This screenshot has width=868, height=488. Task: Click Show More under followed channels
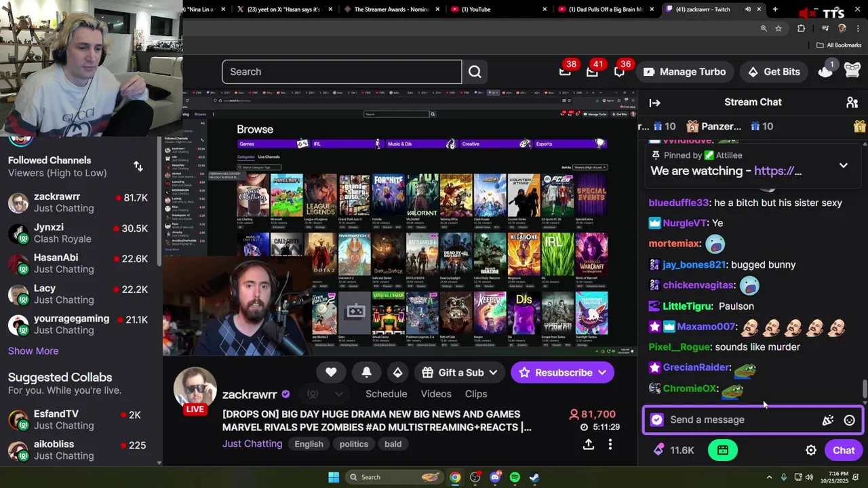pyautogui.click(x=33, y=351)
